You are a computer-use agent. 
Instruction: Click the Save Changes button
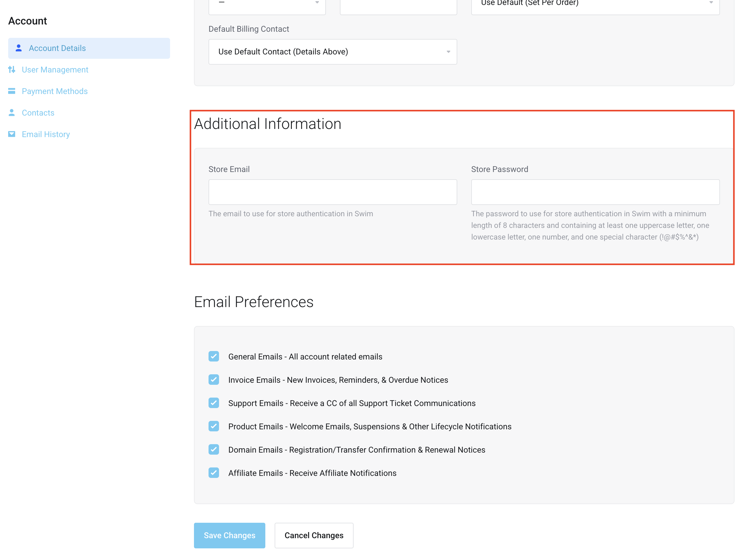pos(229,535)
